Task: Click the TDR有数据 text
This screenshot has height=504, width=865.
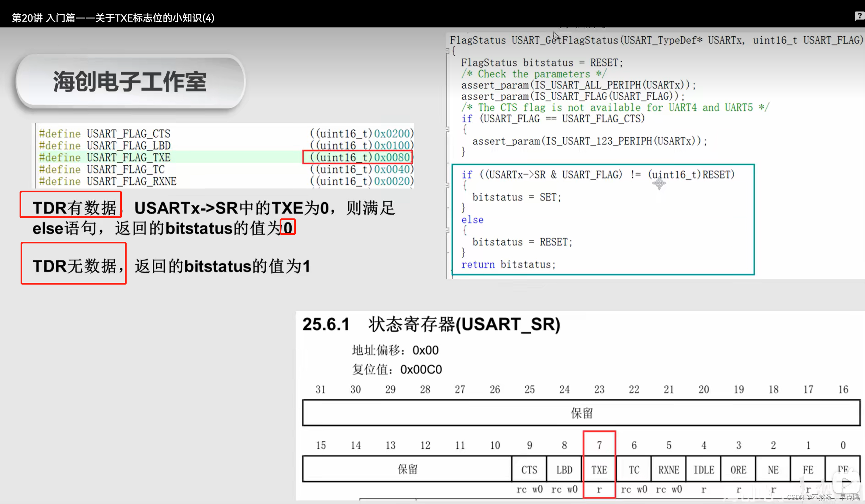Action: point(74,208)
